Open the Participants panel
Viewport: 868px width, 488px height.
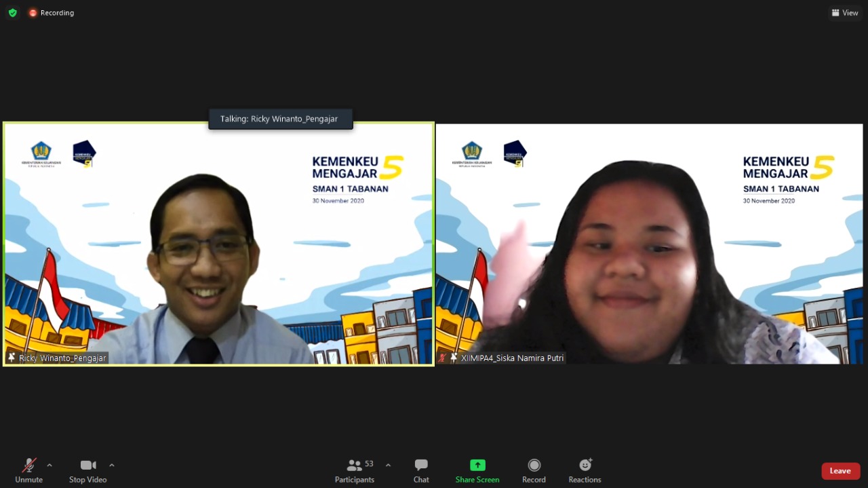pyautogui.click(x=354, y=470)
